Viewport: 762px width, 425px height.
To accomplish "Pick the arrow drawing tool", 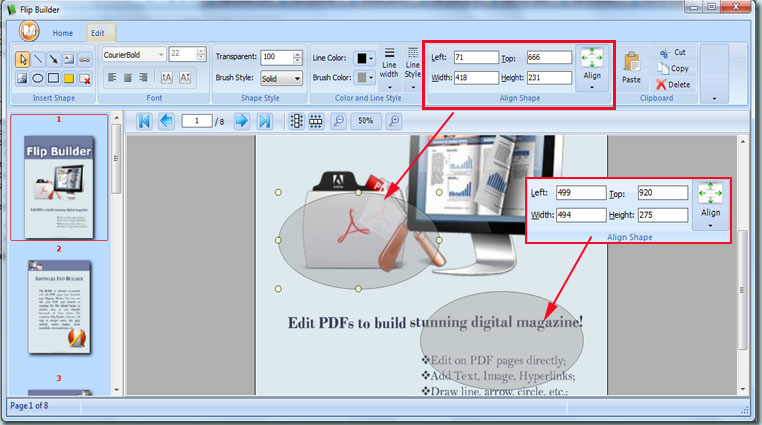I will click(x=53, y=59).
